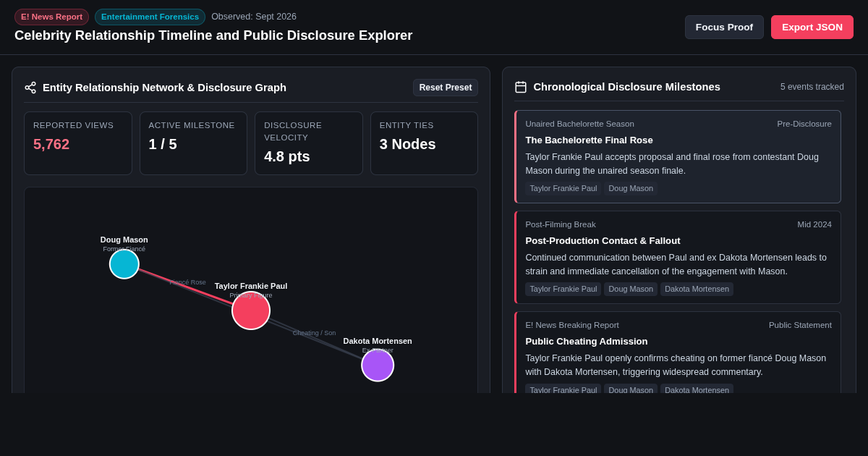Click 'Post-Filming Break' source text
The image size is (868, 456).
(561, 224)
